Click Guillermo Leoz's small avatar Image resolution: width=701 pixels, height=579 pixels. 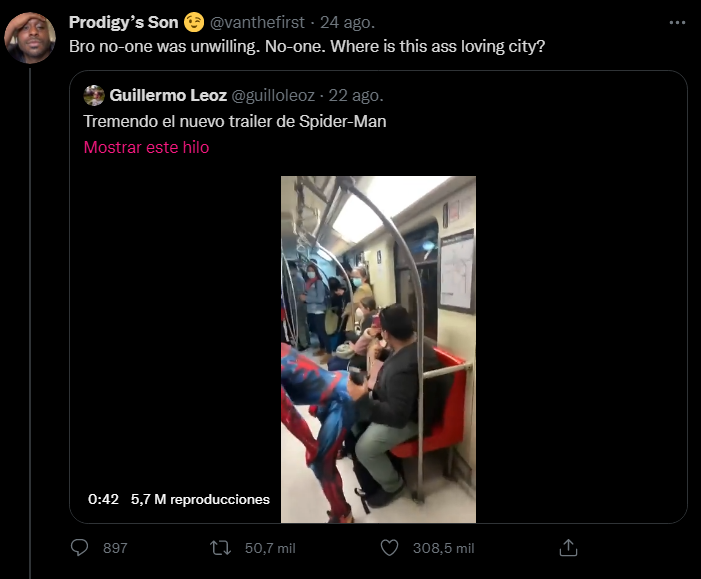94,96
